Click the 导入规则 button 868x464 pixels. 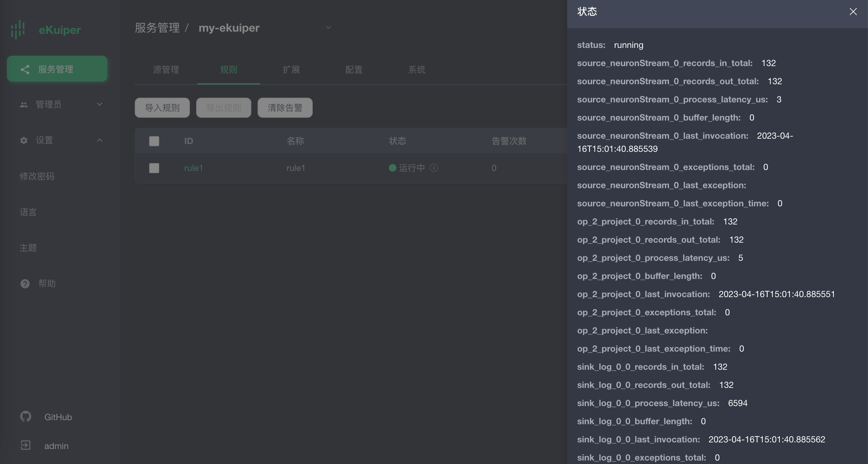162,108
